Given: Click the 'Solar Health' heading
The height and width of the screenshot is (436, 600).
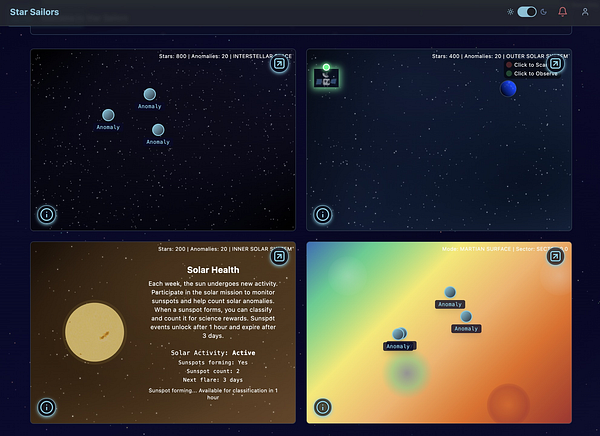Looking at the screenshot, I should tap(213, 270).
